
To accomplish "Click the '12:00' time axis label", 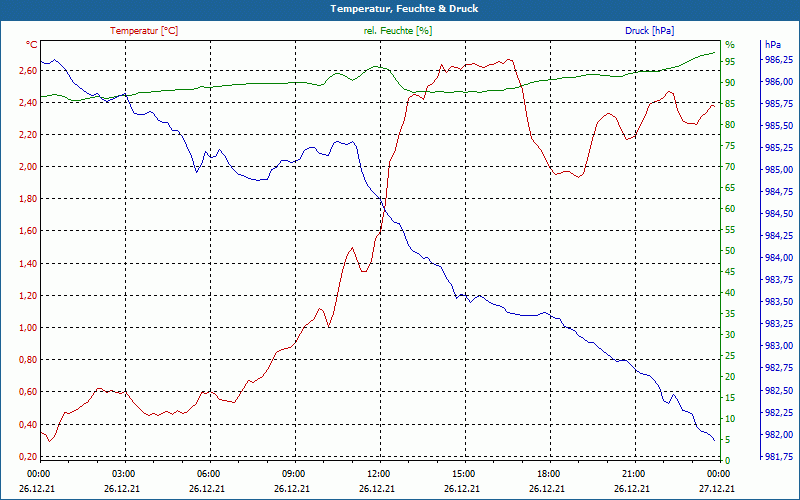I will coord(379,474).
